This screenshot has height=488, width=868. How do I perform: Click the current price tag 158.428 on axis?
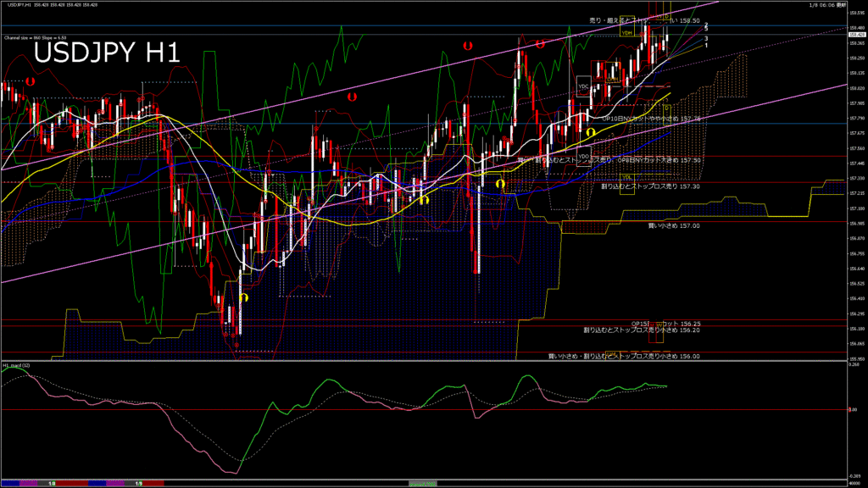pos(855,35)
